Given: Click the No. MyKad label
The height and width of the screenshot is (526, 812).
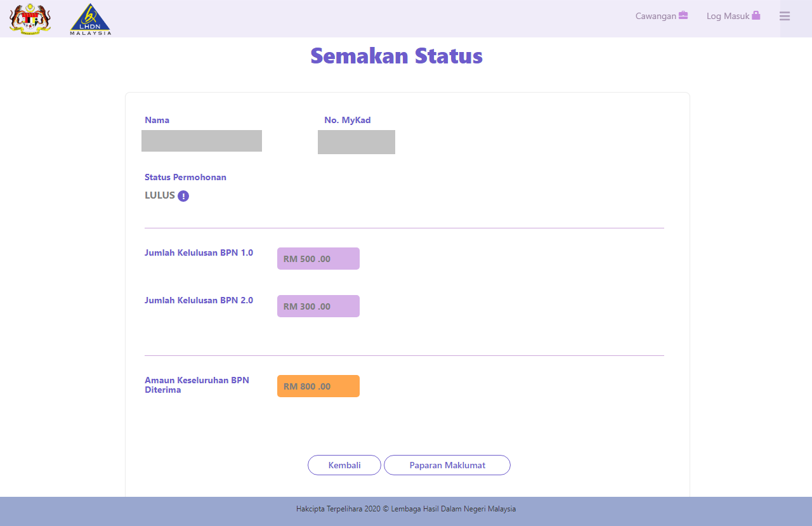Looking at the screenshot, I should (348, 120).
